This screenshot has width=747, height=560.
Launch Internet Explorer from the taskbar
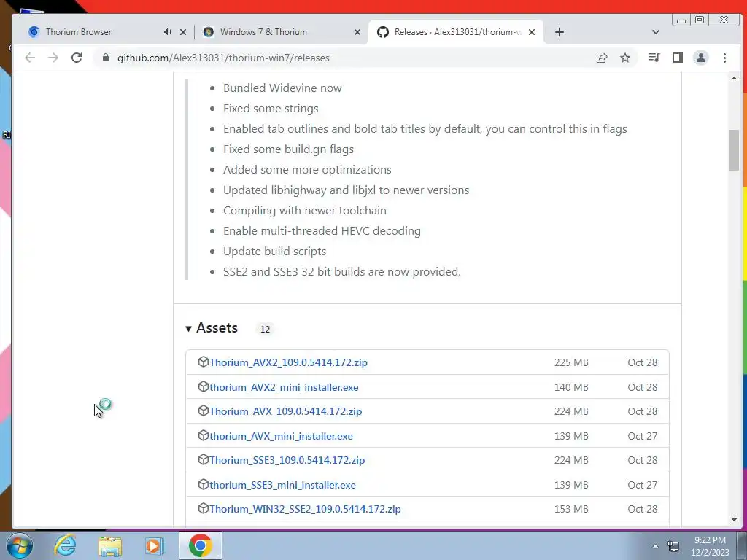(65, 545)
